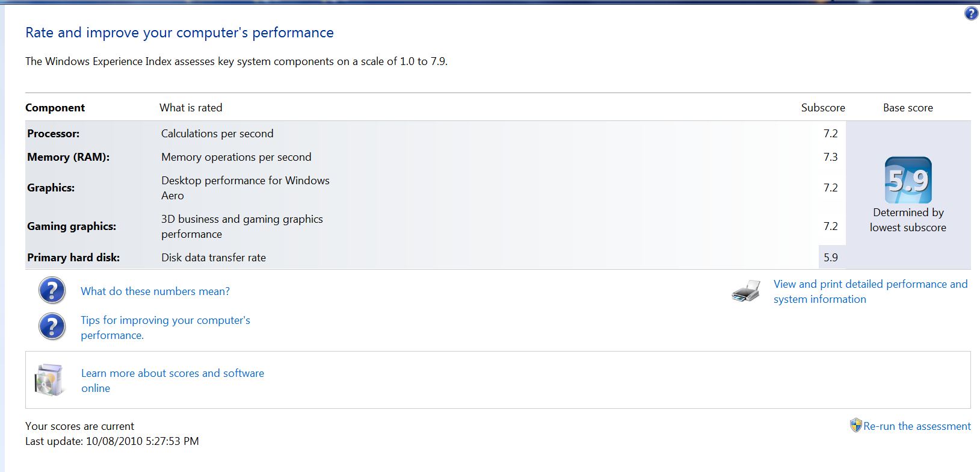The width and height of the screenshot is (980, 472).
Task: Click the software box icon near Learn more
Action: (49, 380)
